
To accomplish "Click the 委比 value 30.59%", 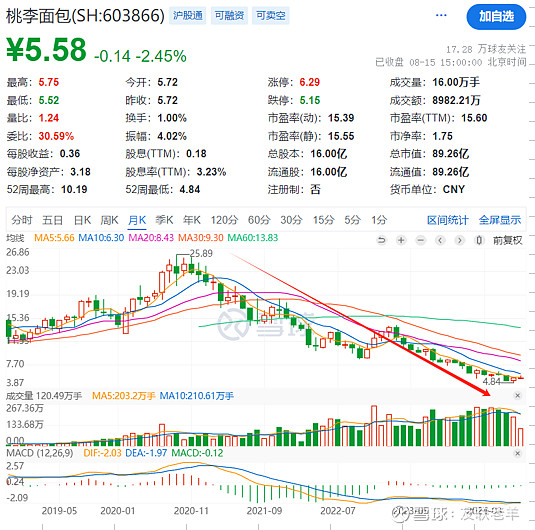I will [56, 136].
